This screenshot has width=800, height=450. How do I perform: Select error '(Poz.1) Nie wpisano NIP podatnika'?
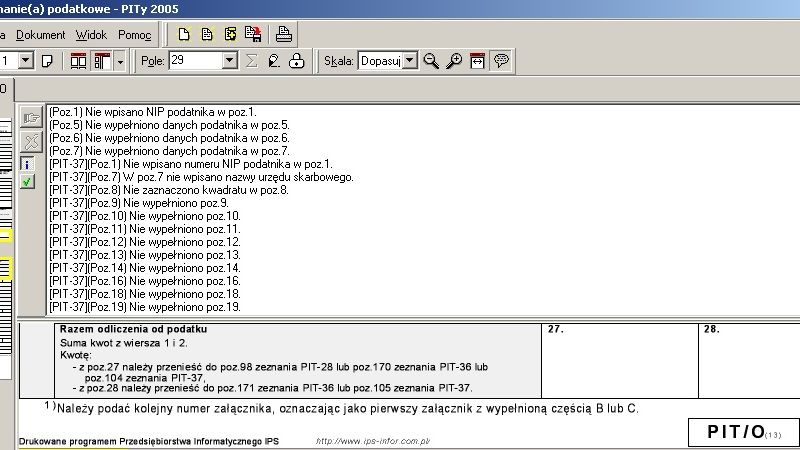tap(153, 112)
